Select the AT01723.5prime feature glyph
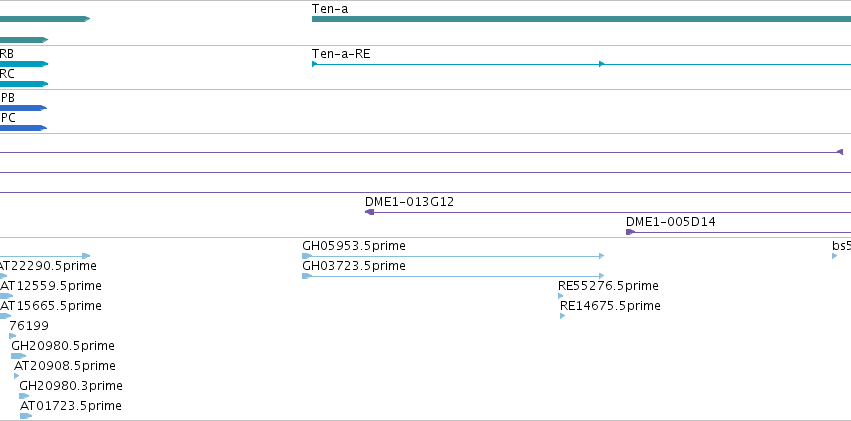851x421 pixels. click(x=26, y=416)
